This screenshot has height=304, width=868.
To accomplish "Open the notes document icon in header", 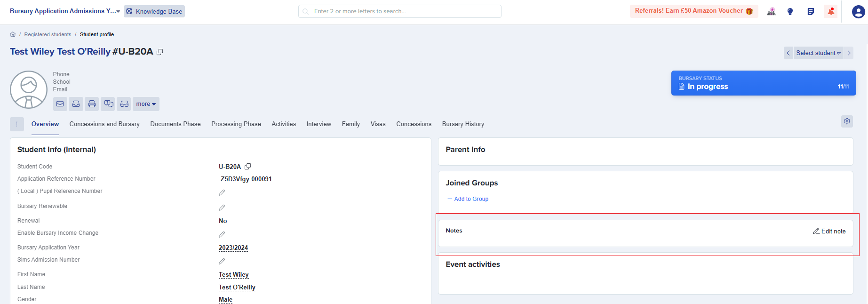I will coord(811,11).
